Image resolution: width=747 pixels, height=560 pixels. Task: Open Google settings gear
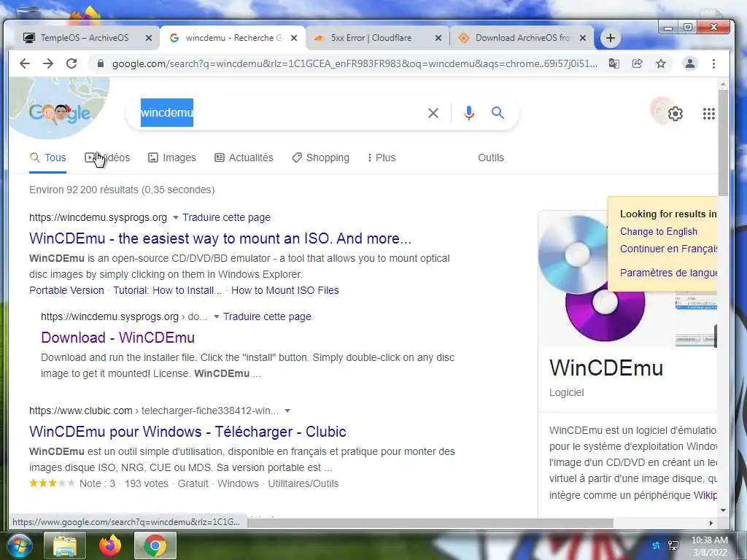675,113
